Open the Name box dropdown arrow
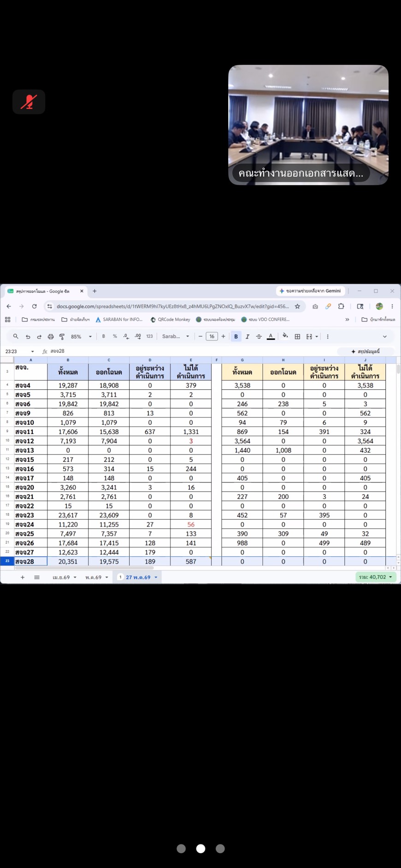 pyautogui.click(x=32, y=351)
